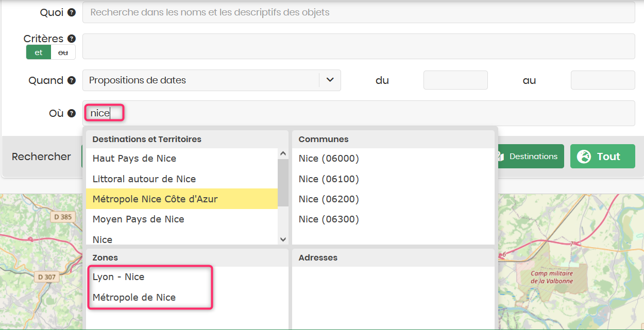The width and height of the screenshot is (644, 330).
Task: Select the 'et' criteria toggle
Action: [39, 53]
